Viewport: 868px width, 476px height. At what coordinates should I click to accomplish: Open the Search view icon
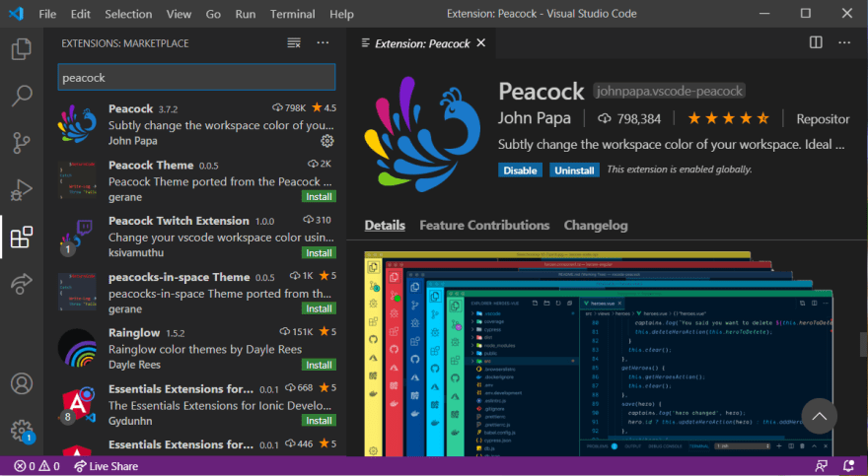(21, 96)
